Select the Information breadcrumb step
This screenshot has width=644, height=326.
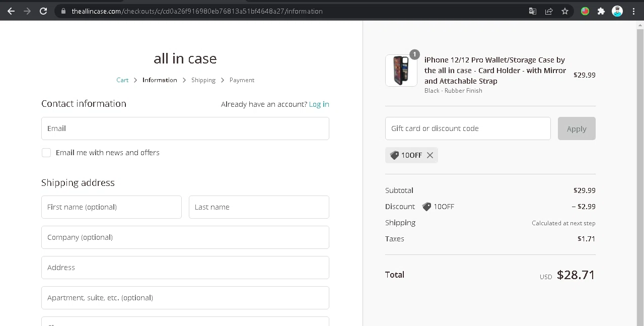pos(160,80)
